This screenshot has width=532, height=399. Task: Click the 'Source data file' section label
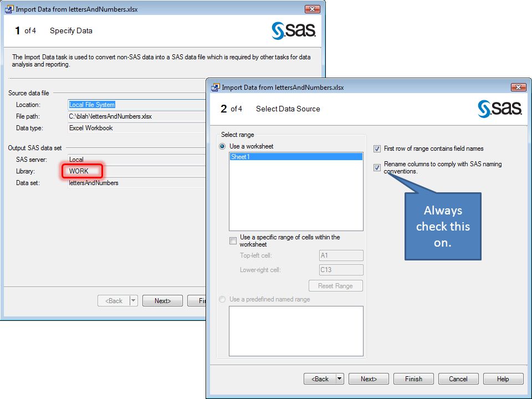(x=28, y=93)
